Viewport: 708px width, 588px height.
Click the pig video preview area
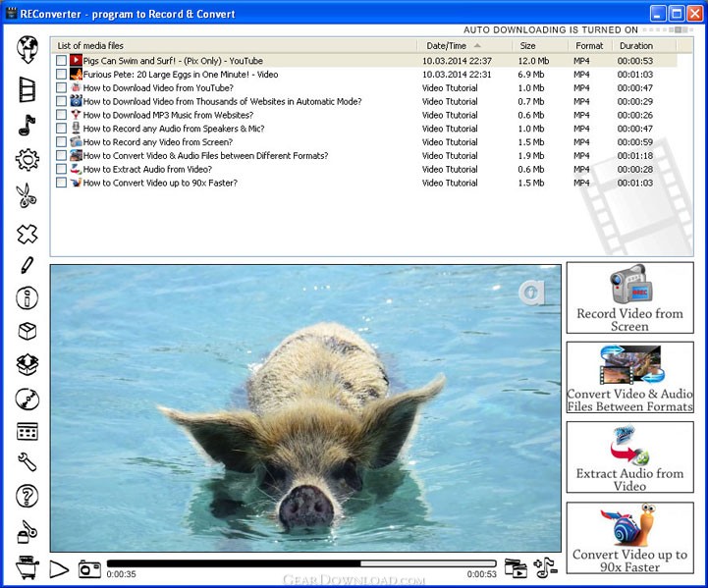pos(305,408)
